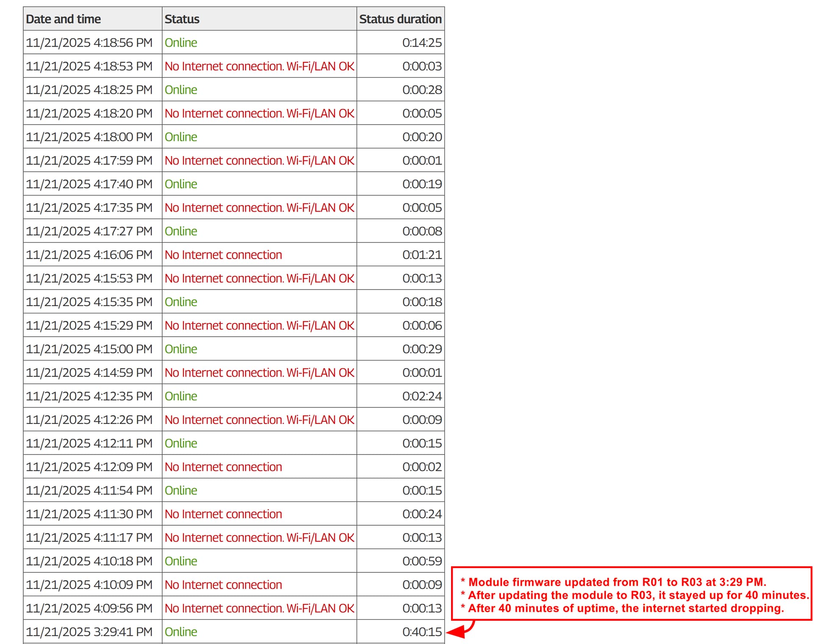Click the 4:18:53 PM Wi-Fi/LAN OK status
The image size is (814, 644).
point(259,67)
